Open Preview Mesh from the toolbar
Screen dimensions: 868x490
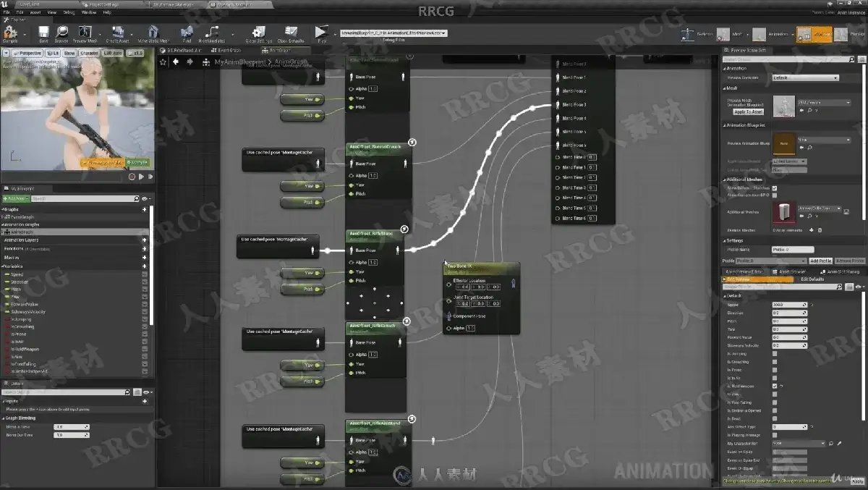click(85, 33)
